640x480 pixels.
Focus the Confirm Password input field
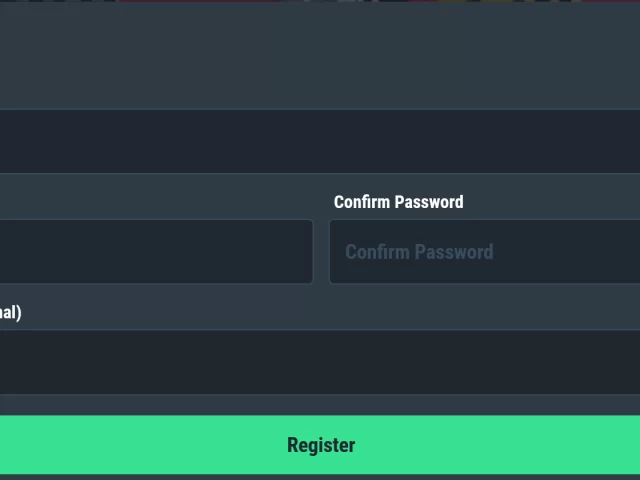point(484,251)
